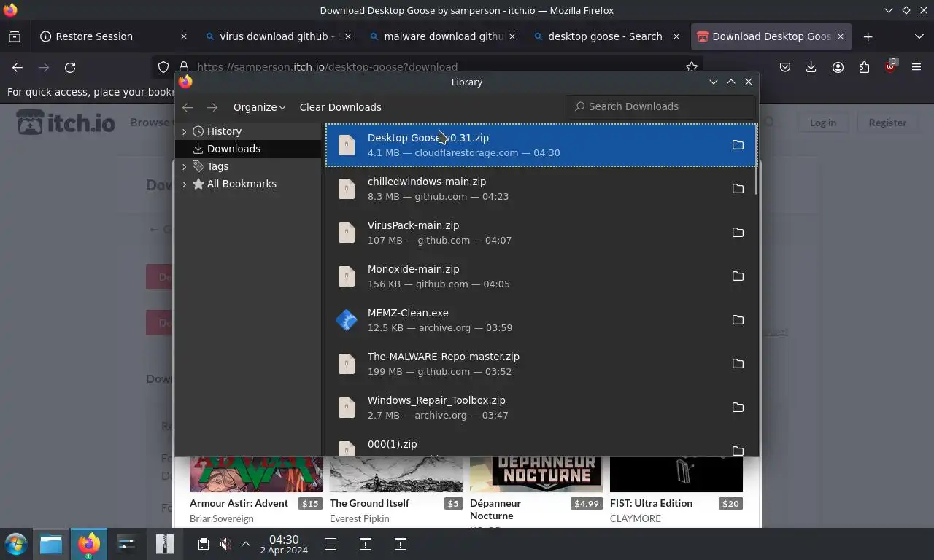List all tabs dropdown arrow

tap(919, 36)
